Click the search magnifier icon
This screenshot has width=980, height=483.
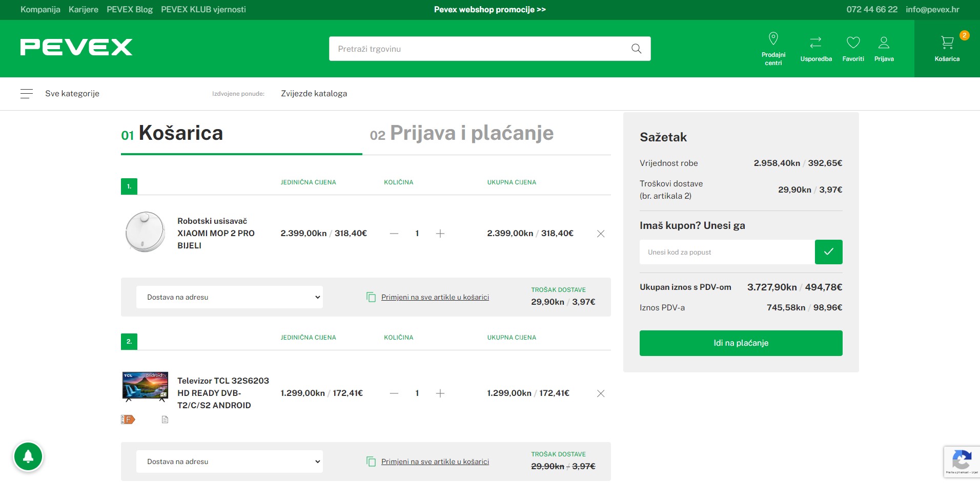(636, 49)
